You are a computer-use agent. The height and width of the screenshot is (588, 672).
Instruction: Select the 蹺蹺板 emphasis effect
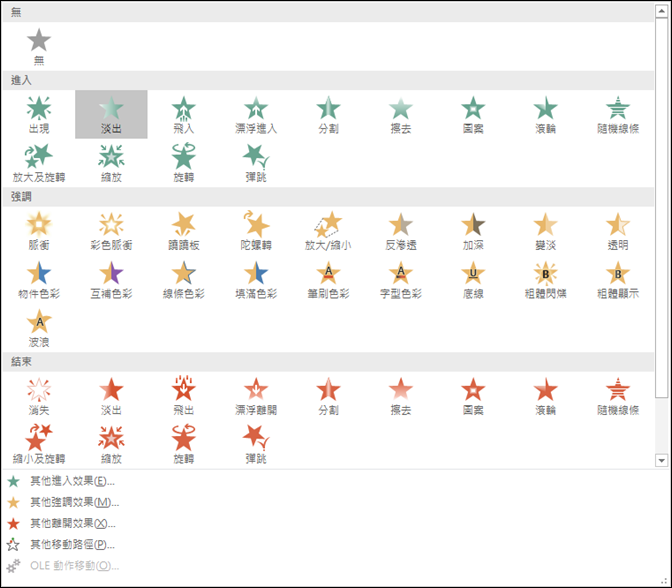183,231
